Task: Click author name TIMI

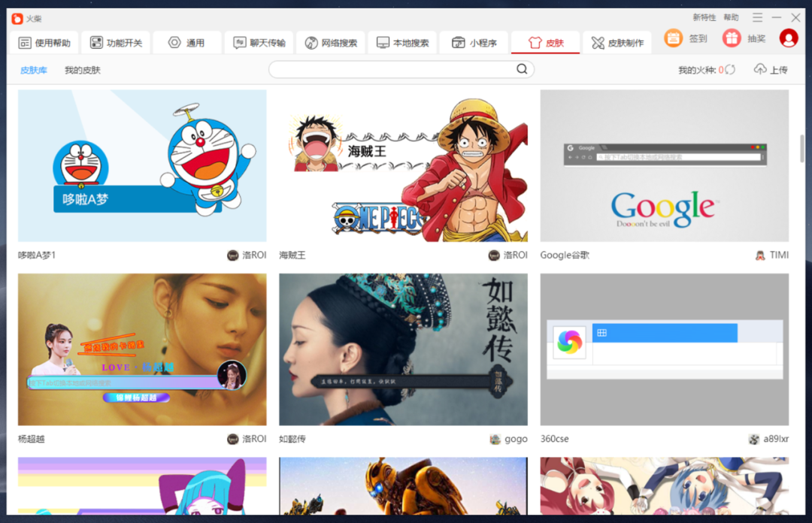Action: [x=779, y=255]
